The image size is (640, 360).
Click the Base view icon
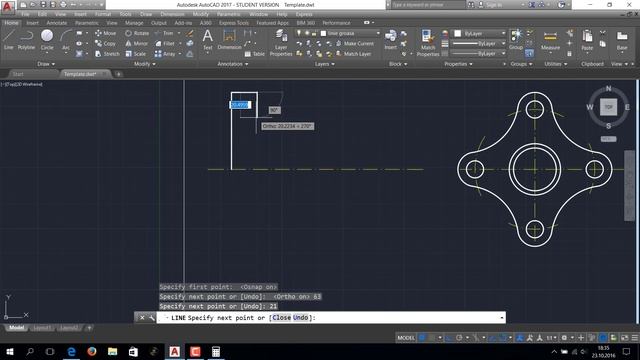[x=622, y=40]
